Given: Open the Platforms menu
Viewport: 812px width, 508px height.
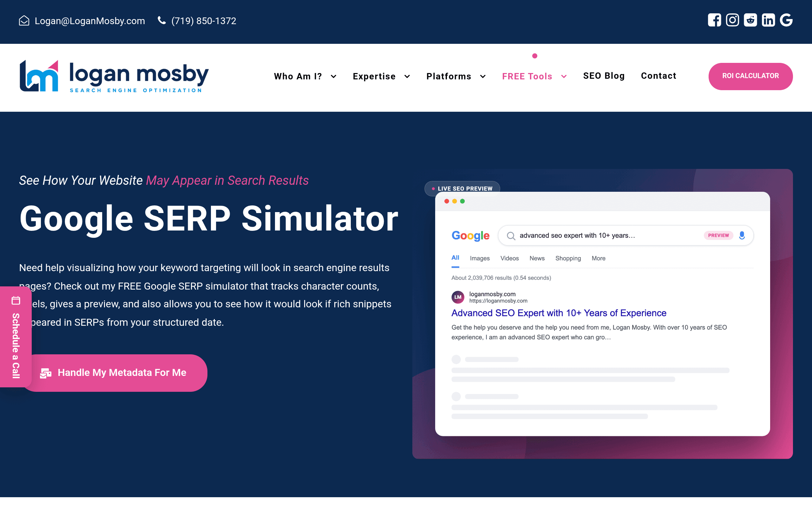Looking at the screenshot, I should click(449, 76).
